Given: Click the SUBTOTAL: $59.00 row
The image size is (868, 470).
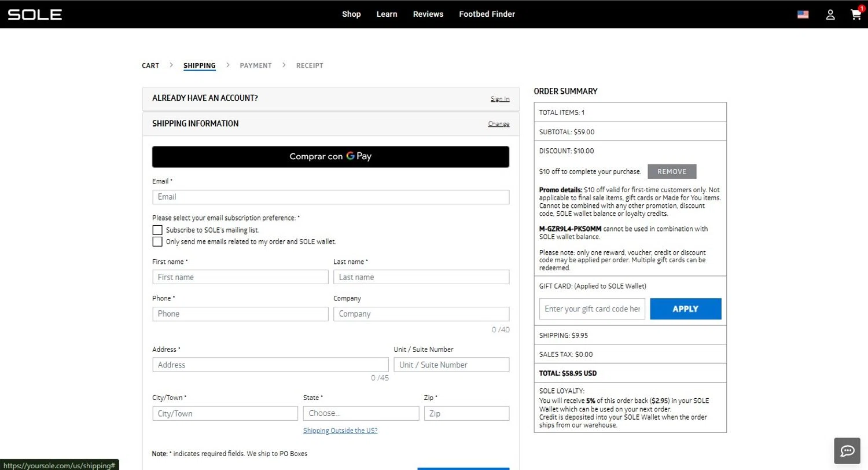Looking at the screenshot, I should coord(630,131).
